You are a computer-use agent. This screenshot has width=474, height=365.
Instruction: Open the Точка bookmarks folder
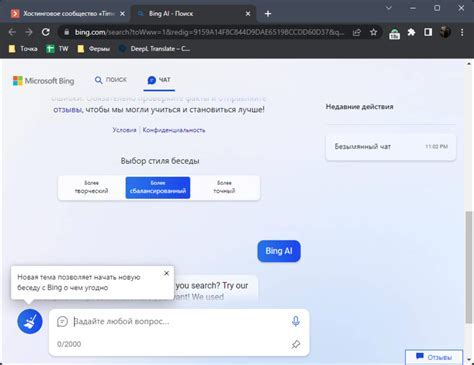(23, 49)
